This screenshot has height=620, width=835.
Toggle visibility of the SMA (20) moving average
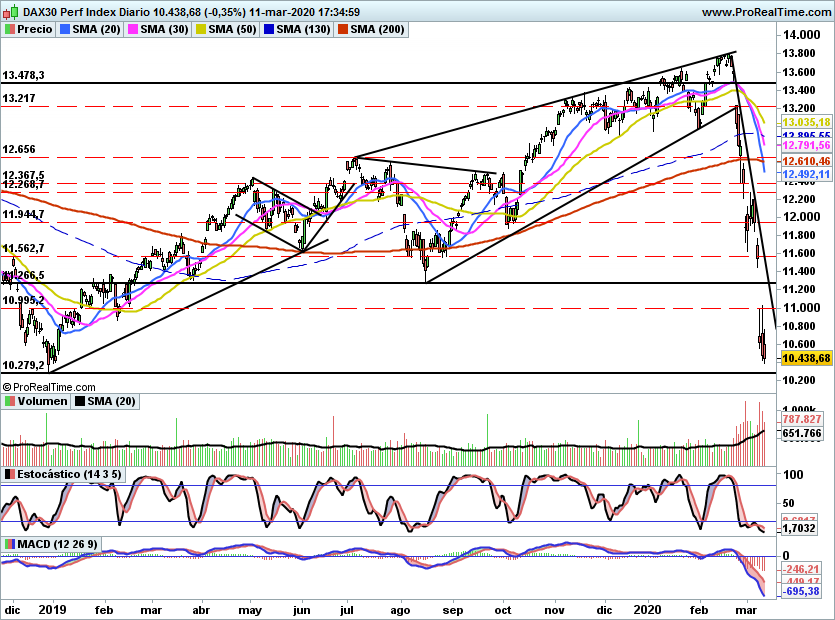[63, 29]
